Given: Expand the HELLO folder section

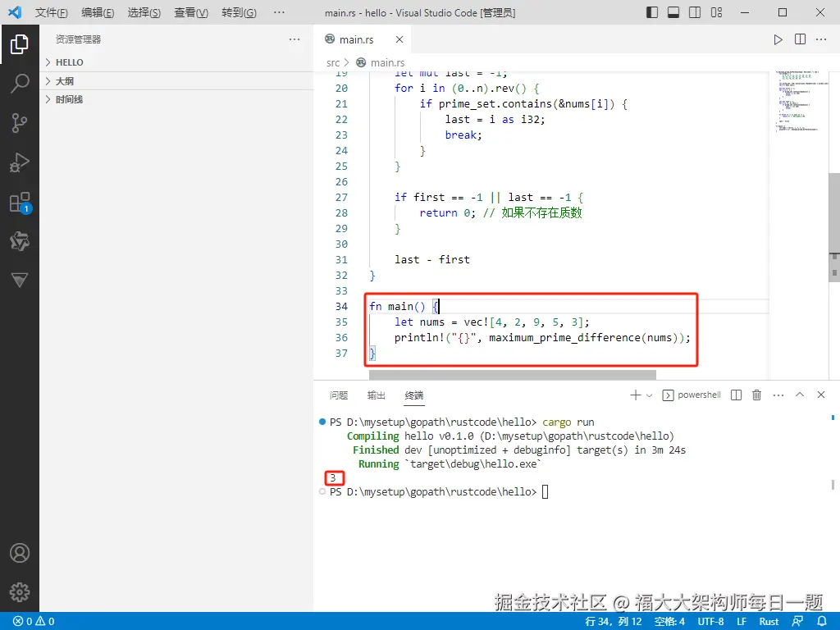Looking at the screenshot, I should pos(177,62).
